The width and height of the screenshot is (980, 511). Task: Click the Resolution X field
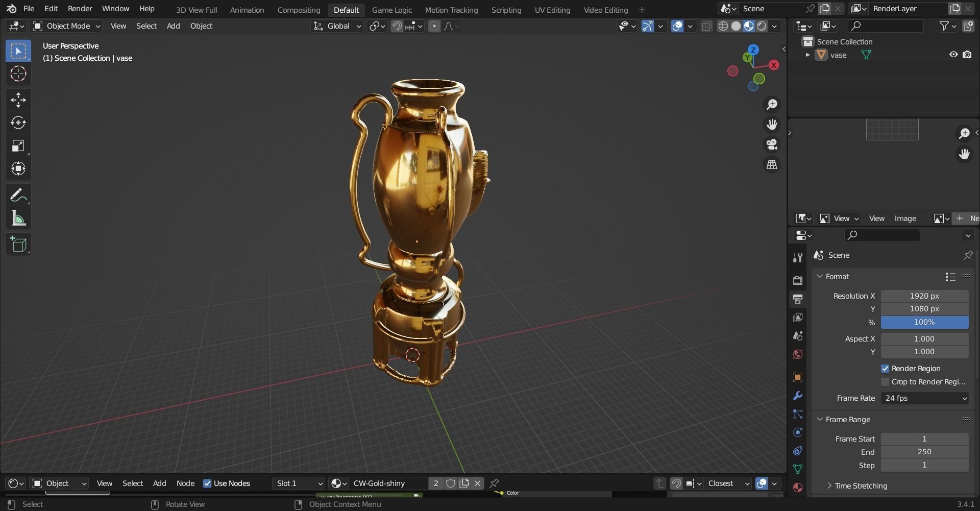point(924,296)
